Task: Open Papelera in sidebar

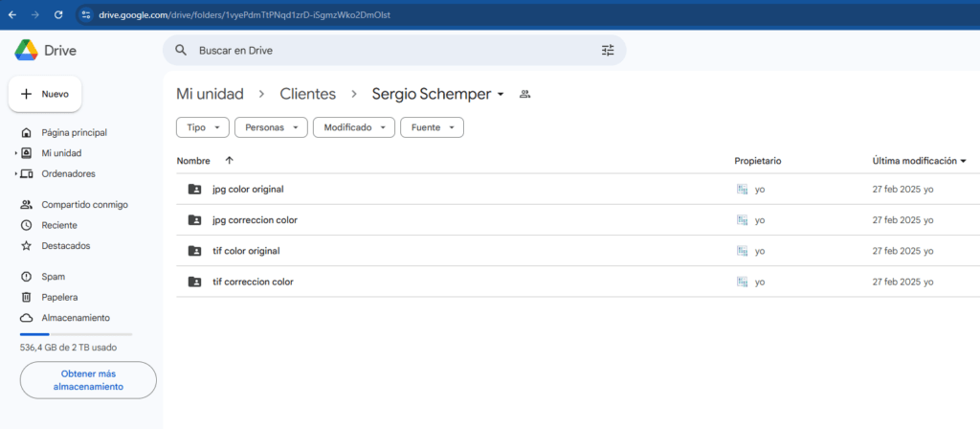Action: pyautogui.click(x=59, y=297)
